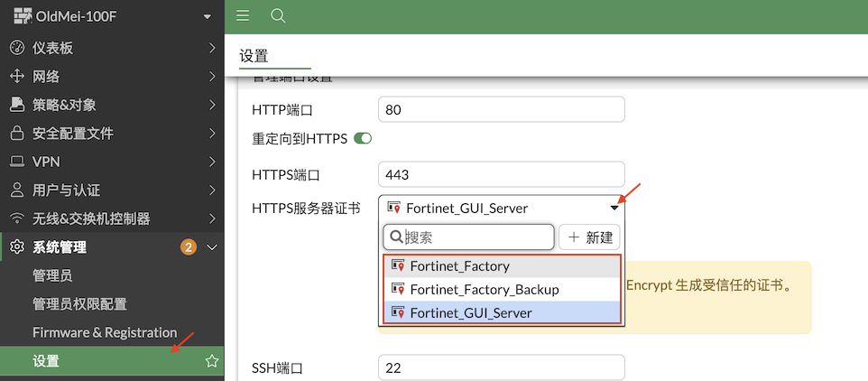Click certificate icon in the selected combo value
The height and width of the screenshot is (381, 868).
pyautogui.click(x=393, y=208)
